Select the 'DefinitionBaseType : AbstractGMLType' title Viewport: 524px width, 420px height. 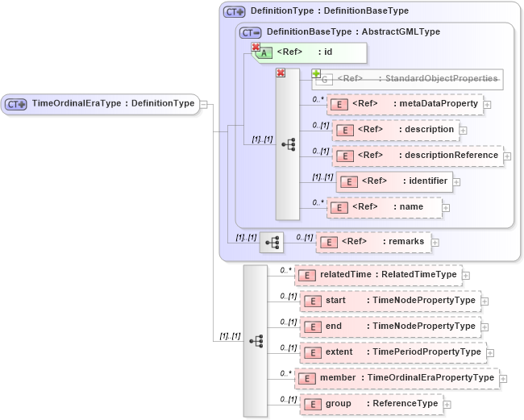pyautogui.click(x=353, y=31)
